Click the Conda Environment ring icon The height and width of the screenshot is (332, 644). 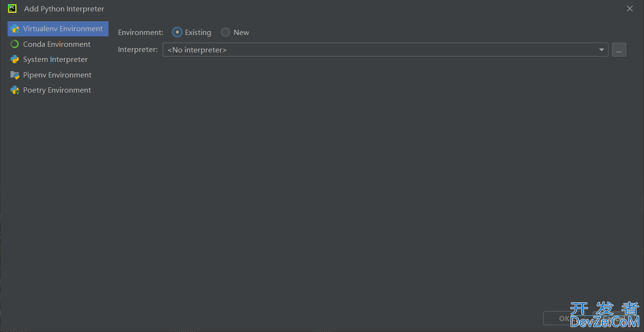pyautogui.click(x=15, y=44)
